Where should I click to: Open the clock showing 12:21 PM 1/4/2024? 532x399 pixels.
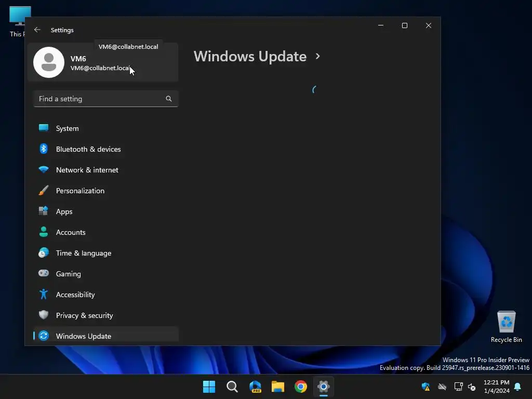(496, 387)
